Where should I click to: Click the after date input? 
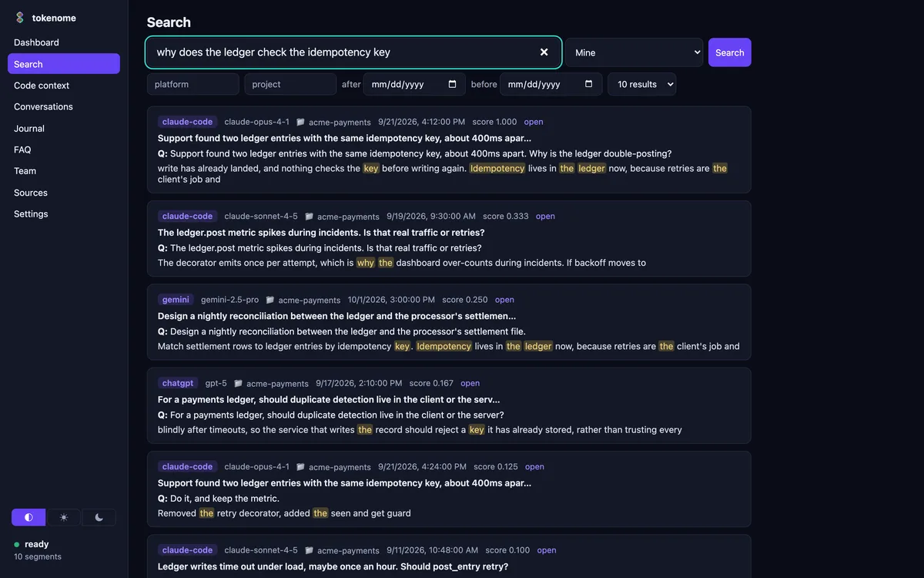pyautogui.click(x=414, y=84)
